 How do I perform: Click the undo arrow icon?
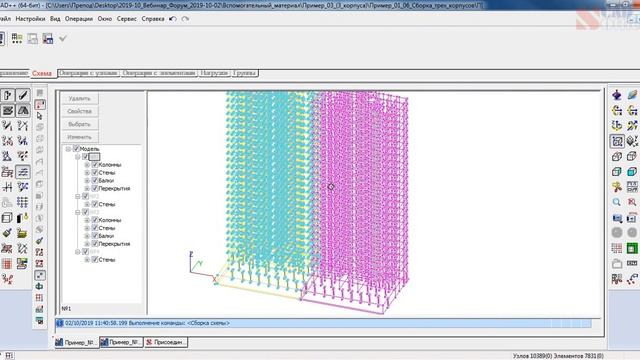click(x=173, y=19)
